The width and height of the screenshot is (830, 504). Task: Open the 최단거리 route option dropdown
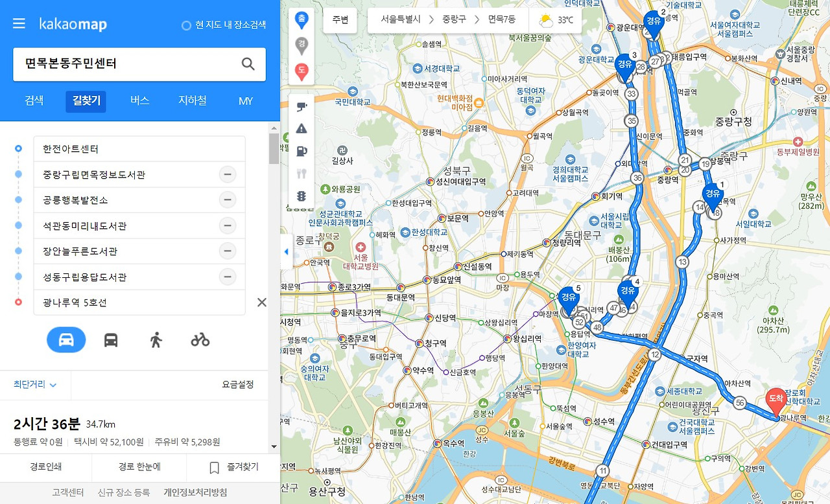(35, 384)
